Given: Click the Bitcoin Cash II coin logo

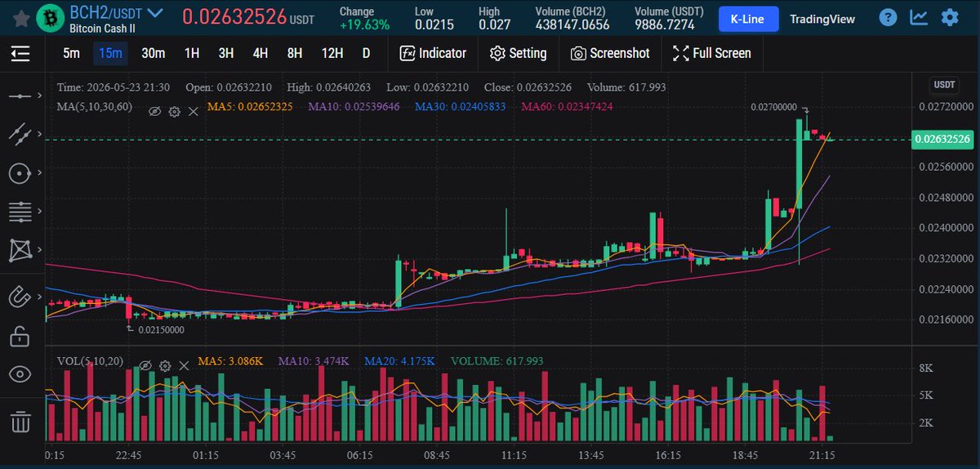Looking at the screenshot, I should point(49,18).
